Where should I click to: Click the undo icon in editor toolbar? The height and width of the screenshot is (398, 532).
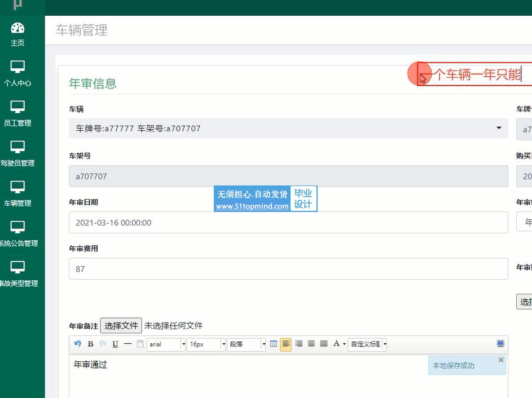pyautogui.click(x=78, y=344)
